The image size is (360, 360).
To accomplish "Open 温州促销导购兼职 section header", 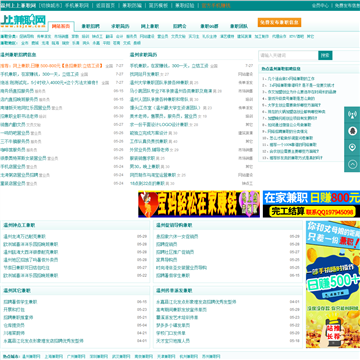I will pos(174,225).
